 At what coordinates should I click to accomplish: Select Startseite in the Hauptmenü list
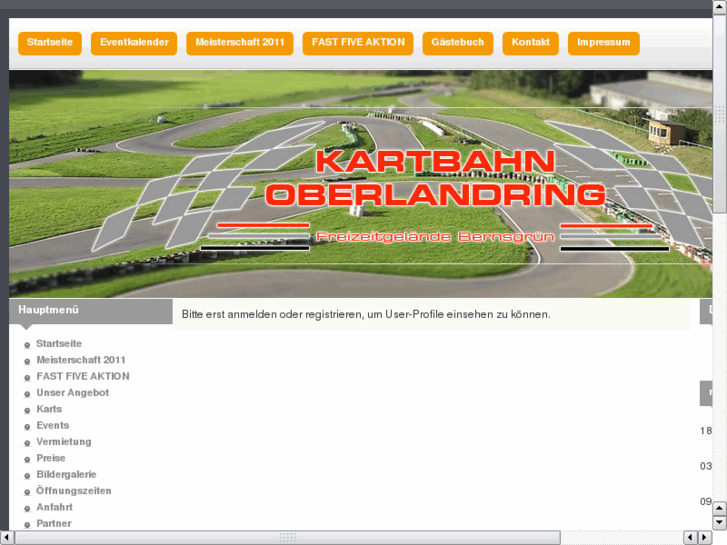59,344
